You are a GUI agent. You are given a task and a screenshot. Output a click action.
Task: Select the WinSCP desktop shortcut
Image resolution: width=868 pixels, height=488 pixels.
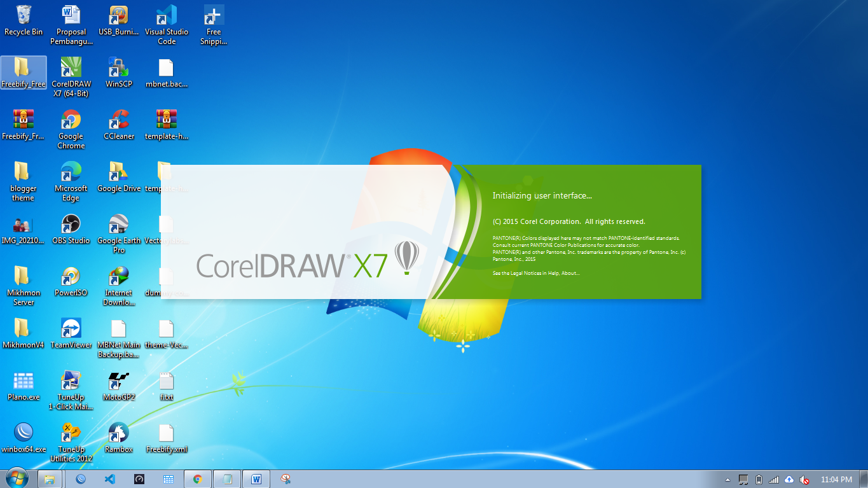(118, 73)
